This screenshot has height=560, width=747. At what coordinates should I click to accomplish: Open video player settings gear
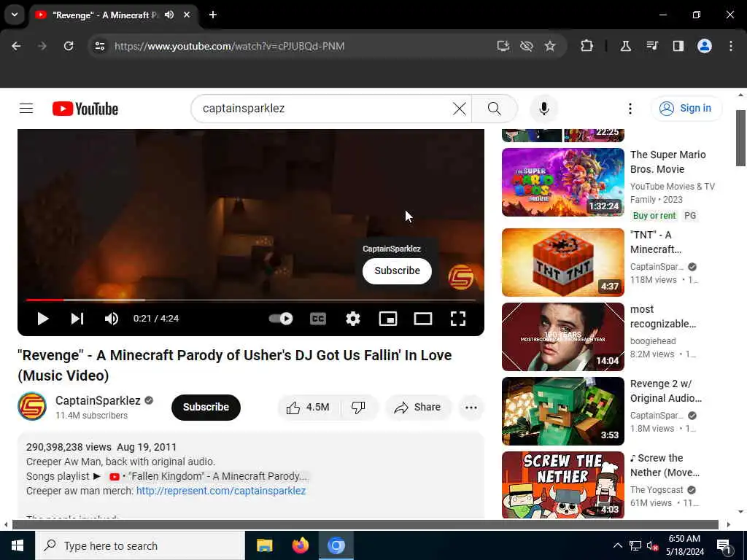tap(352, 319)
